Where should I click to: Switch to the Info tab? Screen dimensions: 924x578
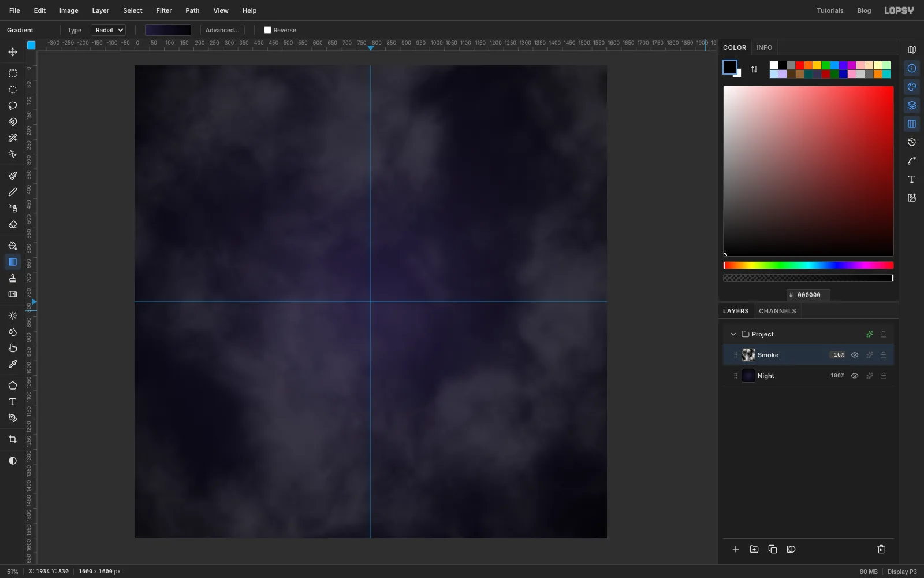click(x=764, y=47)
